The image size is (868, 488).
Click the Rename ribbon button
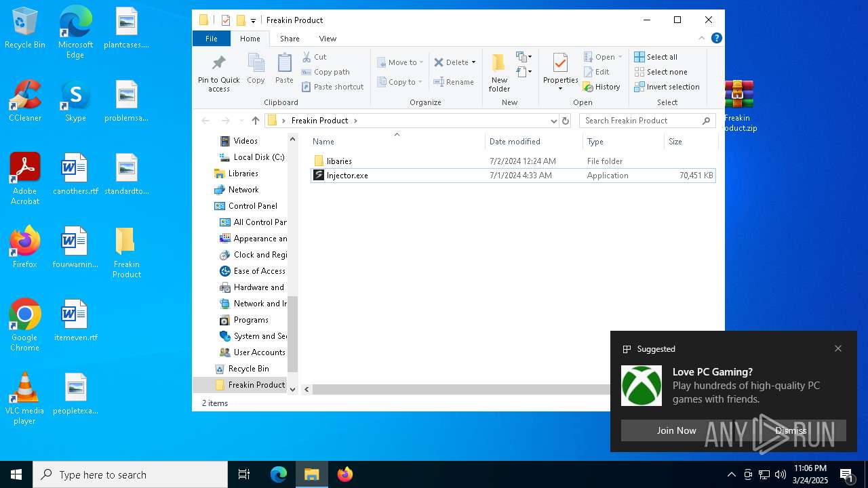(454, 82)
